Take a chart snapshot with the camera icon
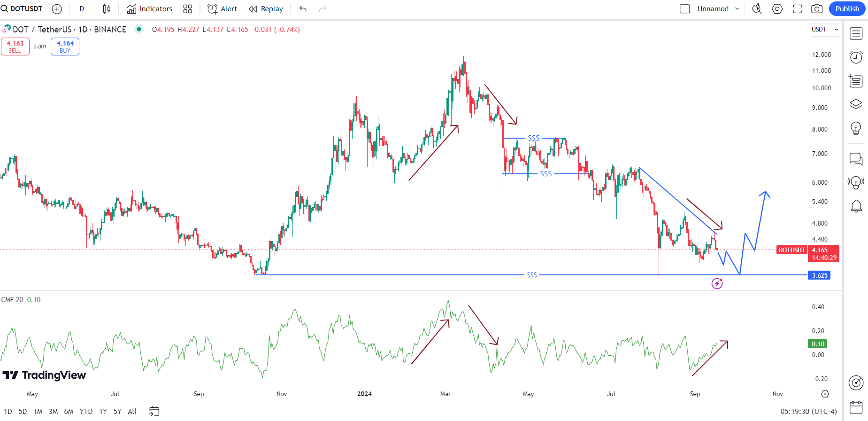 [817, 9]
